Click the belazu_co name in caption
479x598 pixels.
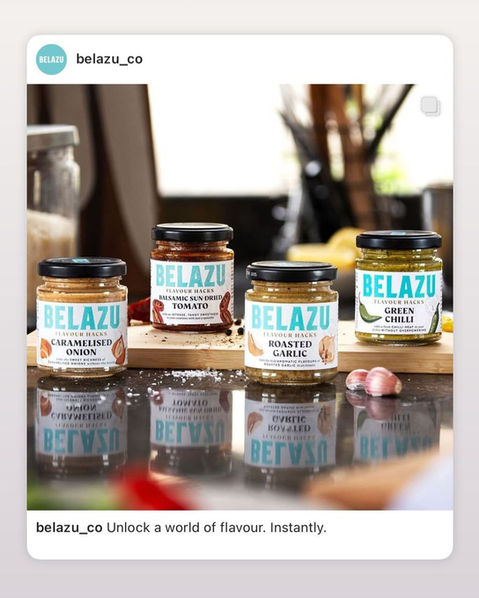[x=69, y=528]
